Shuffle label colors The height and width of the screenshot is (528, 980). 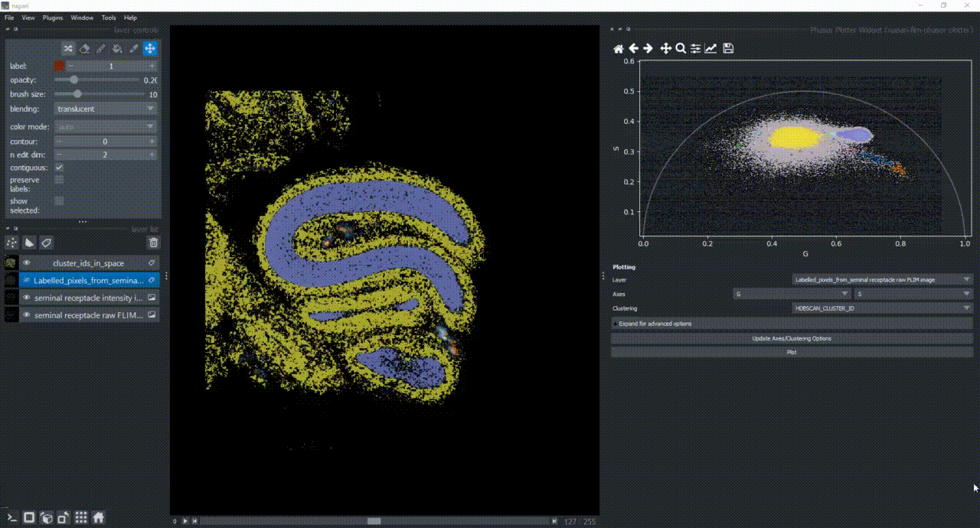point(68,48)
